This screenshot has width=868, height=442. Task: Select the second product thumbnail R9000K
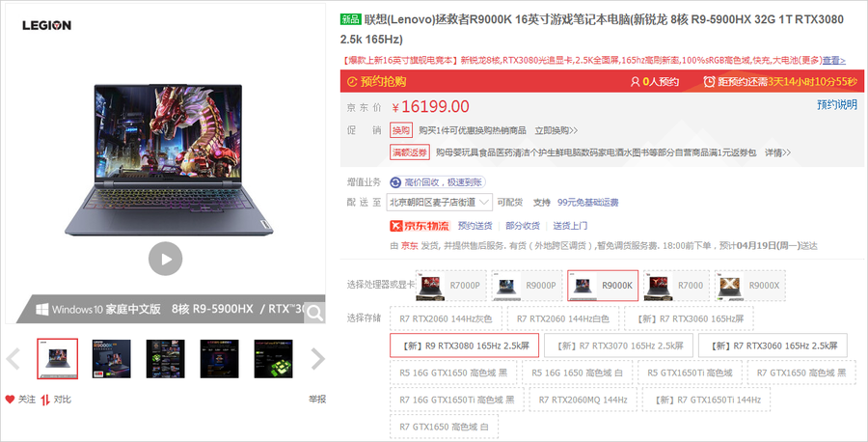pos(111,359)
